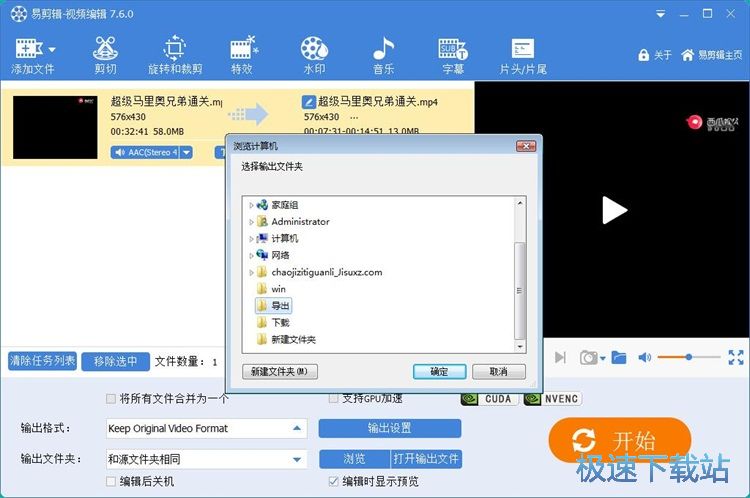The width and height of the screenshot is (750, 498).
Task: Select the 导出 folder
Action: pyautogui.click(x=273, y=306)
